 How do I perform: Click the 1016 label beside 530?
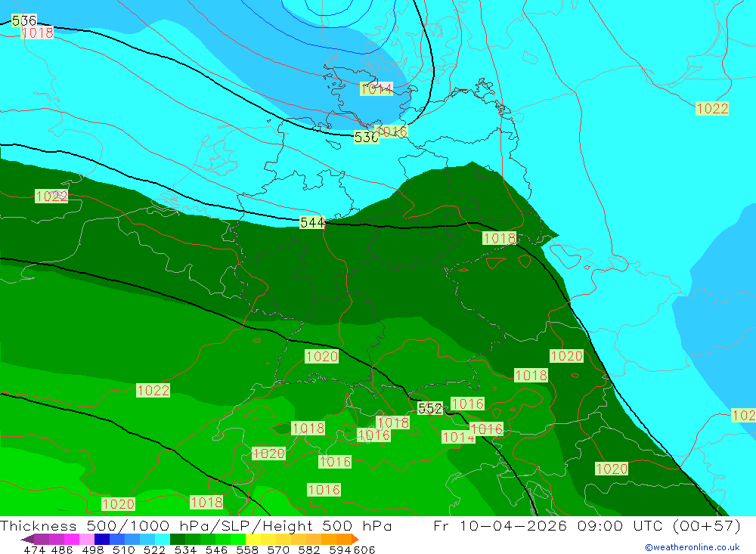(392, 132)
